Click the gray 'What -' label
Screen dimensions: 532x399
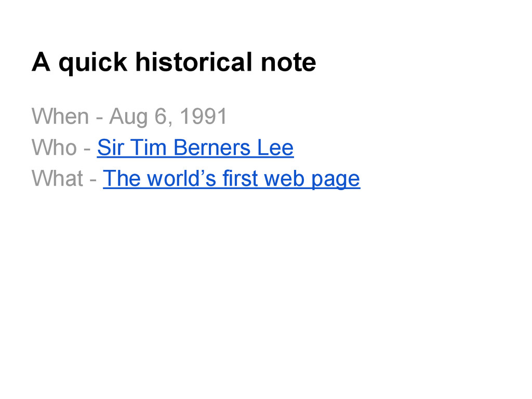coord(64,179)
